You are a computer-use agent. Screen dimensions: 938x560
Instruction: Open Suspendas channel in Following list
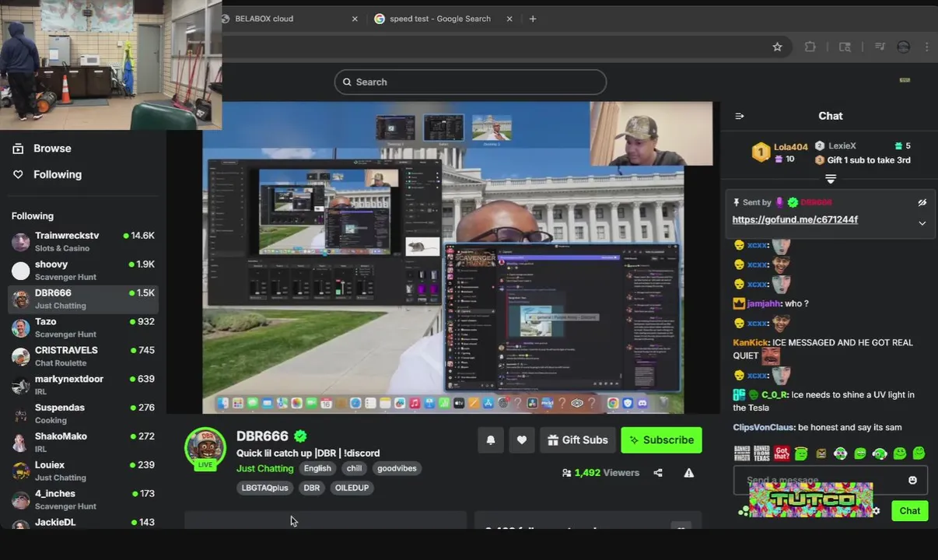click(82, 414)
